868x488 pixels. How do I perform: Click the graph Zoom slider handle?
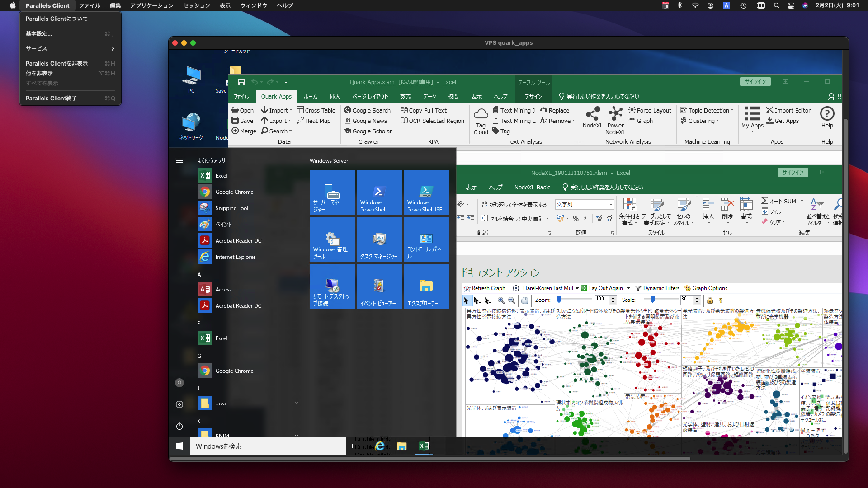coord(559,299)
